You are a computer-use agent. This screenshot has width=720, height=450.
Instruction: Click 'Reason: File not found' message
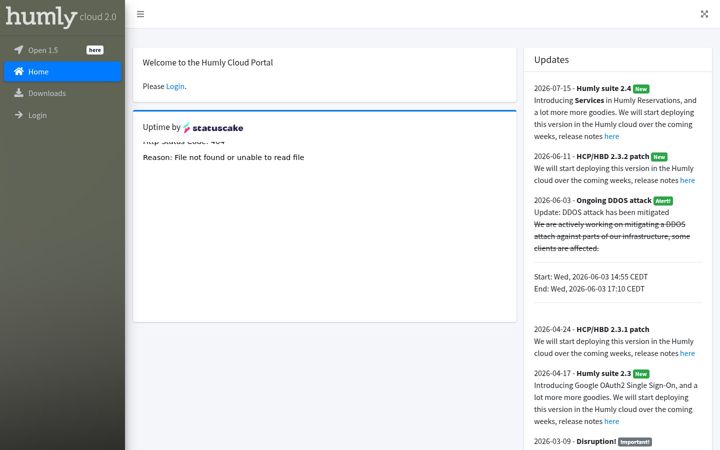pos(223,157)
